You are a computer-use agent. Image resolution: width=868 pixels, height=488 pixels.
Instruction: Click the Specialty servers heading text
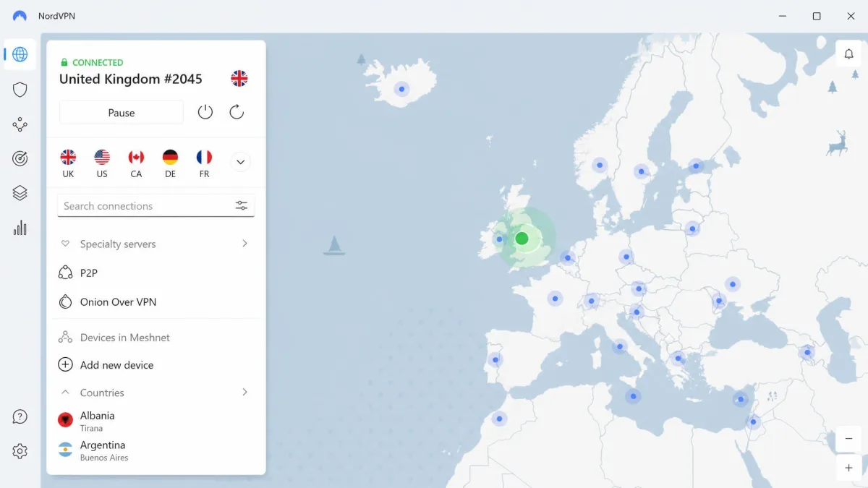pos(118,244)
